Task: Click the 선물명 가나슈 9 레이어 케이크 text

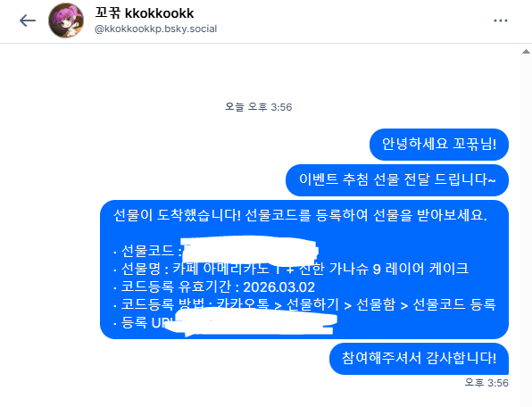Action: click(x=291, y=269)
